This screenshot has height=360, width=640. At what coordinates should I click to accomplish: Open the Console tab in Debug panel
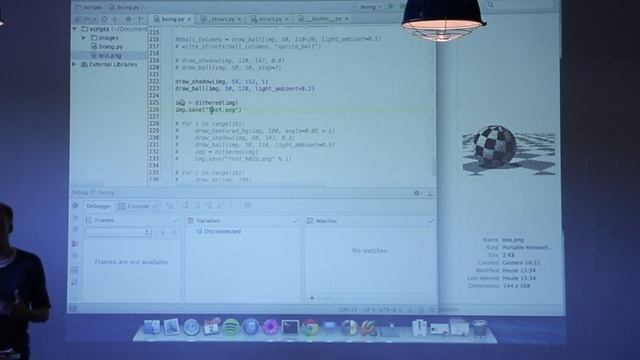[x=138, y=207]
